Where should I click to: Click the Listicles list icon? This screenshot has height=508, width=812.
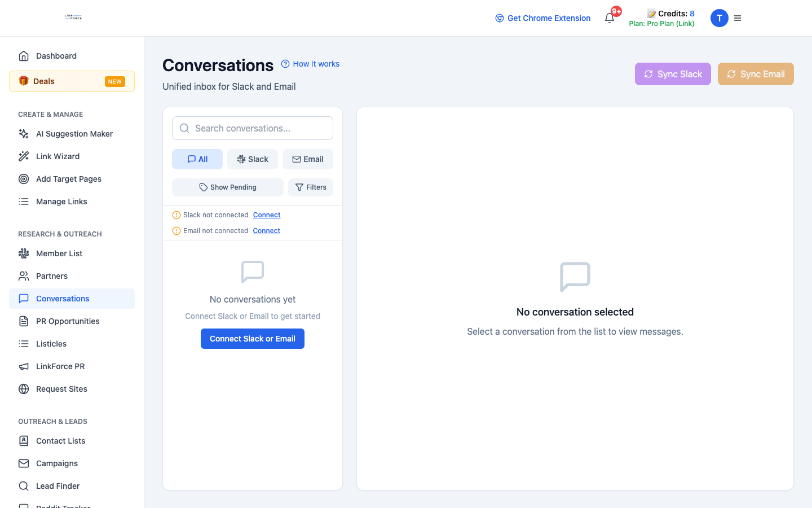(24, 344)
